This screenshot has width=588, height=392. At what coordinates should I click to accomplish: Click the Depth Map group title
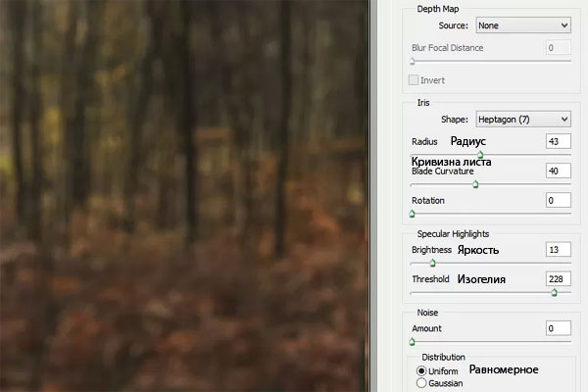pyautogui.click(x=438, y=9)
